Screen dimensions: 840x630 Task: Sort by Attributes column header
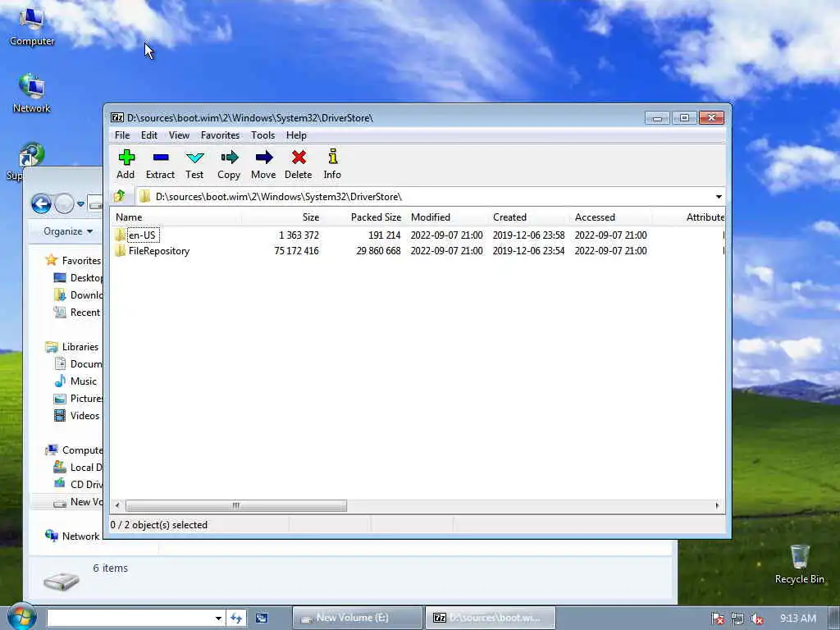pyautogui.click(x=688, y=217)
